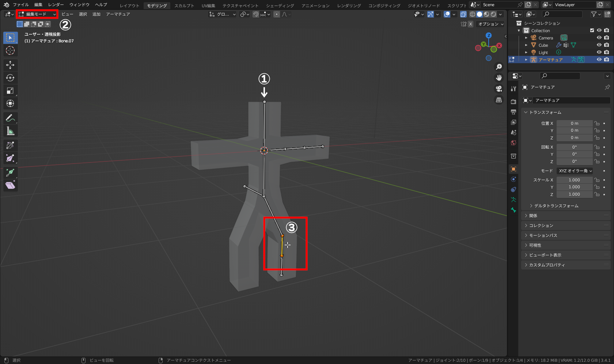Open the Edit Mode selector dropdown
The image size is (614, 364).
pyautogui.click(x=37, y=14)
